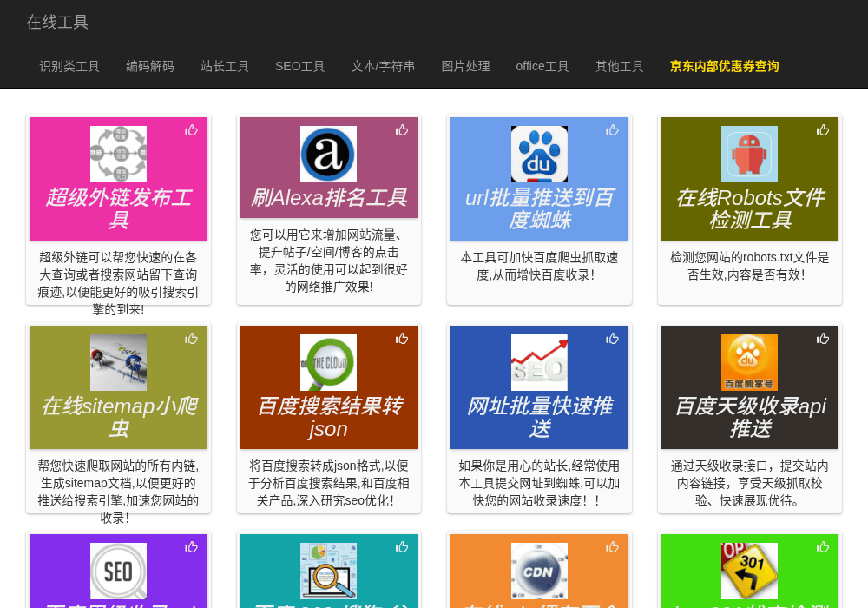Like the 网址批量快速推送 card thumbs-up
Screen dimensions: 868x608
coord(612,339)
